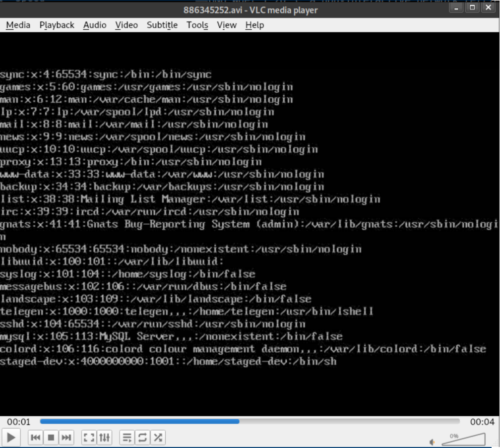The image size is (500, 448).
Task: Toggle loop repeat mode
Action: tap(142, 438)
